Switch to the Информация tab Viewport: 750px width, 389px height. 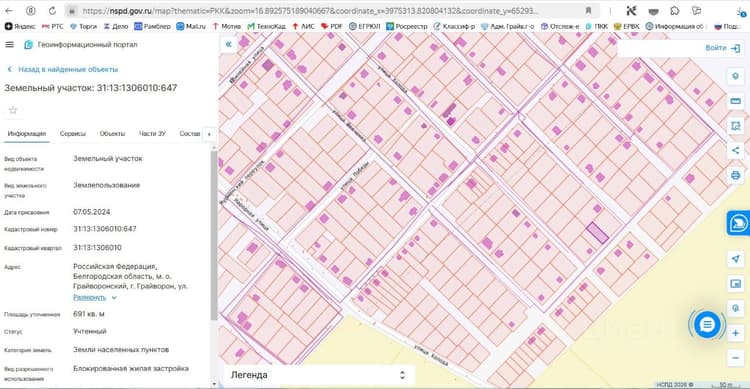pos(27,134)
